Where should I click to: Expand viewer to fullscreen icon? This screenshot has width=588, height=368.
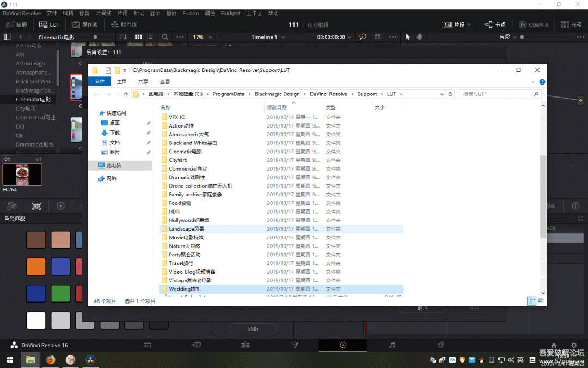click(378, 37)
